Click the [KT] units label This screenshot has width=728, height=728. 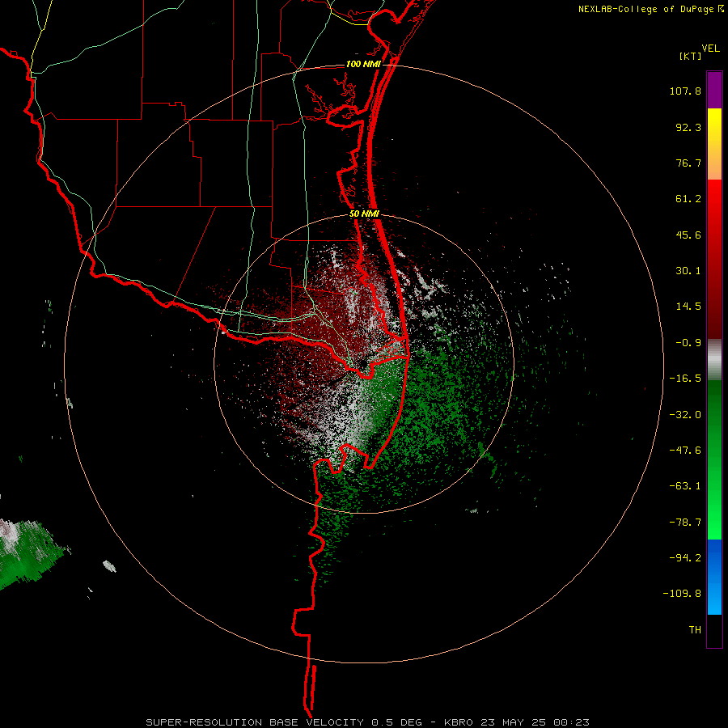pos(691,56)
